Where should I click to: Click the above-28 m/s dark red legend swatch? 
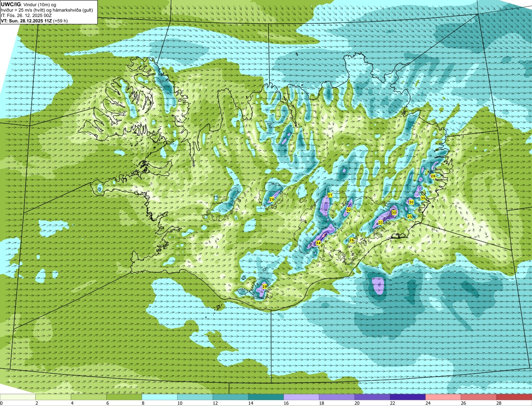[514, 397]
